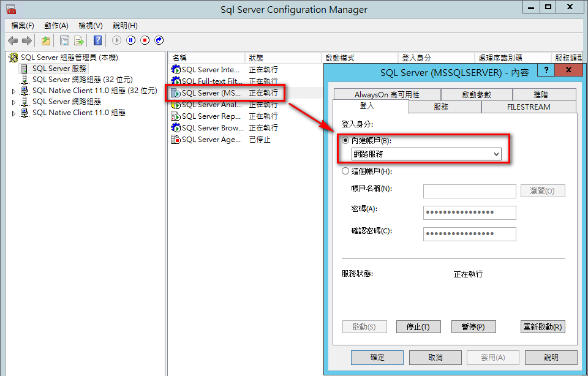Click the SQL Full-text Filter row icon
Viewport: 588px width, 376px height.
click(x=176, y=80)
